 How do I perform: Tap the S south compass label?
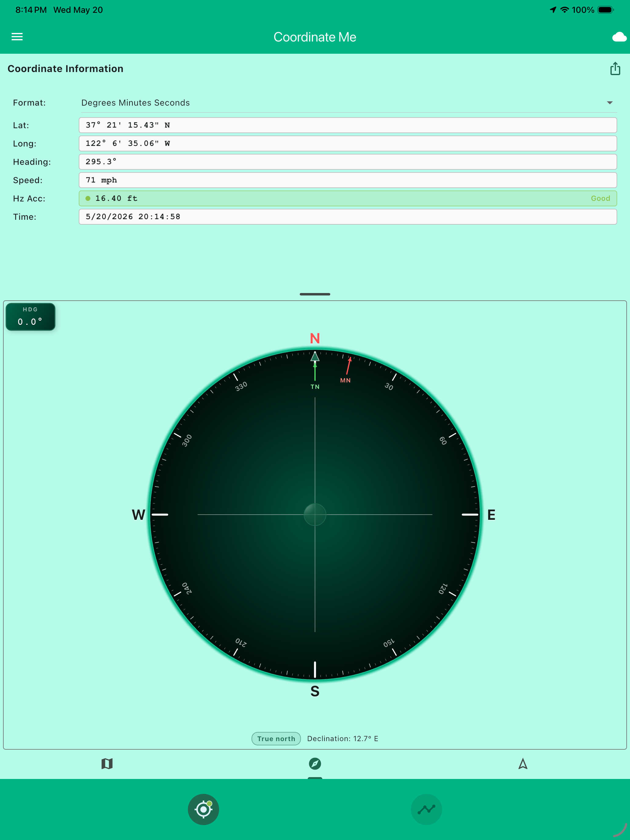(x=315, y=691)
